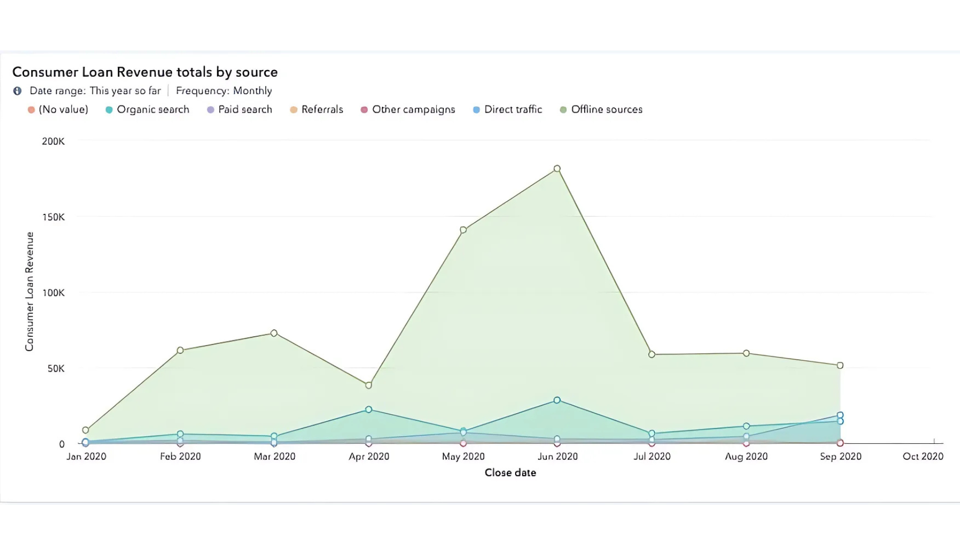This screenshot has width=960, height=560.
Task: Select the Organic search Jun 2020 data point
Action: point(557,400)
